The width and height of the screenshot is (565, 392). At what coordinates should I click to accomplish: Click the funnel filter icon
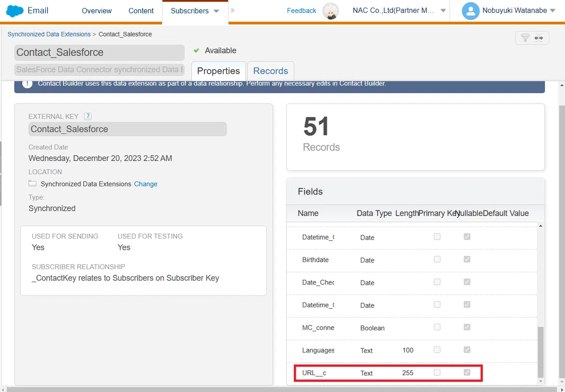pos(525,38)
